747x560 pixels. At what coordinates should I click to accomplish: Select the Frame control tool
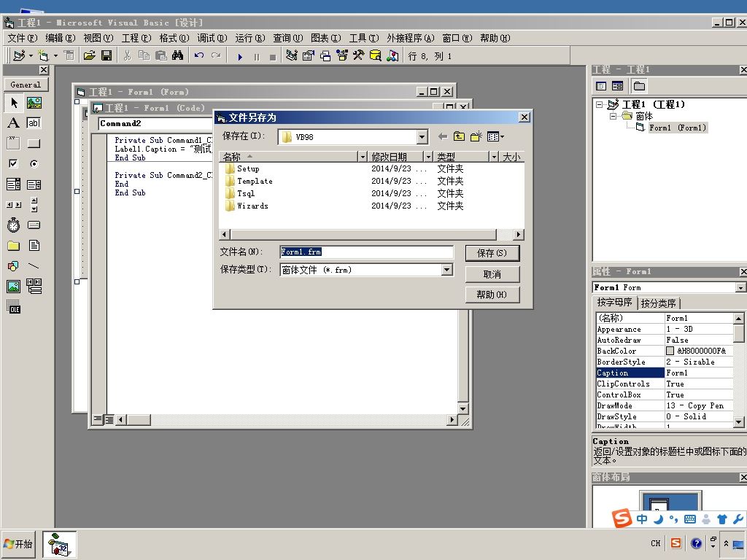pyautogui.click(x=14, y=143)
